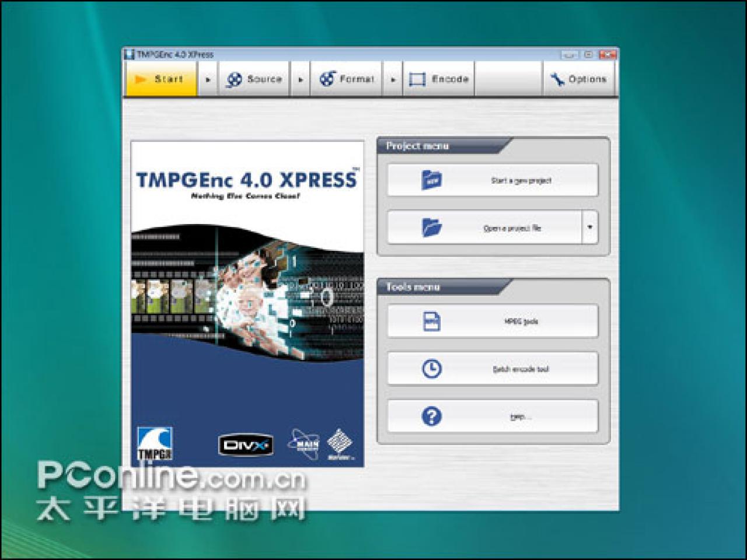The image size is (747, 560).
Task: Open the Batch encode tool button
Action: click(x=493, y=369)
